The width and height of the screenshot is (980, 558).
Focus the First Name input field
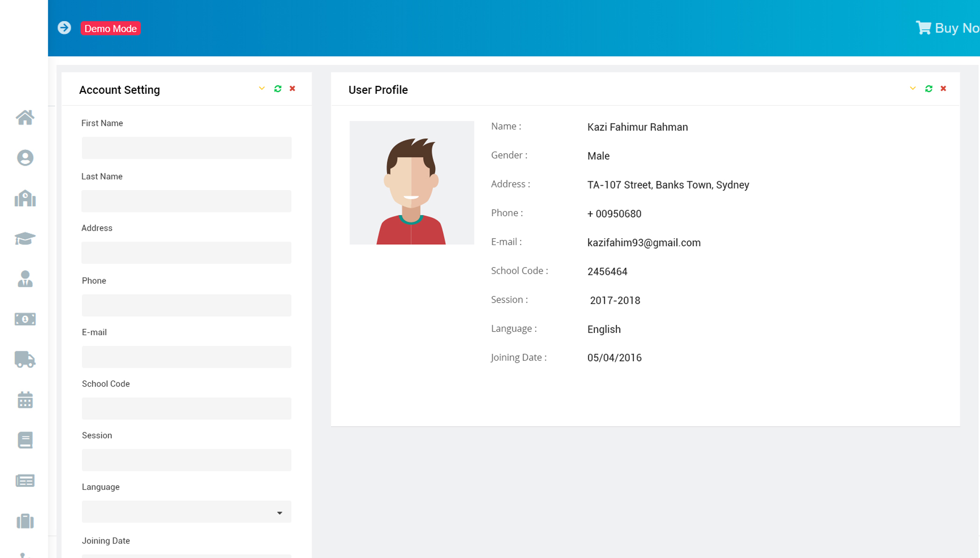[187, 148]
